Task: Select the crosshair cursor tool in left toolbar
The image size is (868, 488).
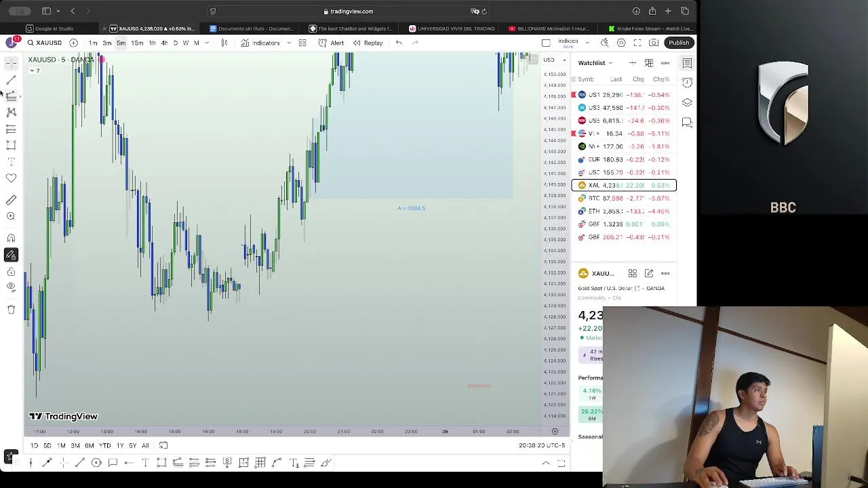Action: tap(11, 63)
